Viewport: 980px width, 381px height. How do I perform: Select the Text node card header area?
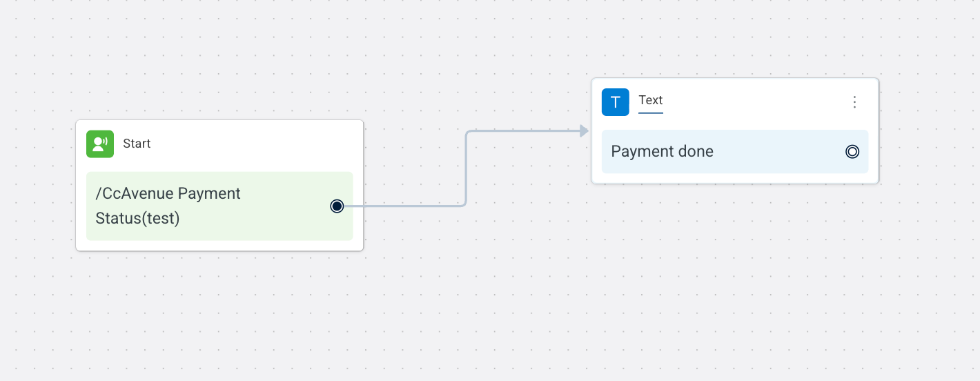[x=735, y=102]
